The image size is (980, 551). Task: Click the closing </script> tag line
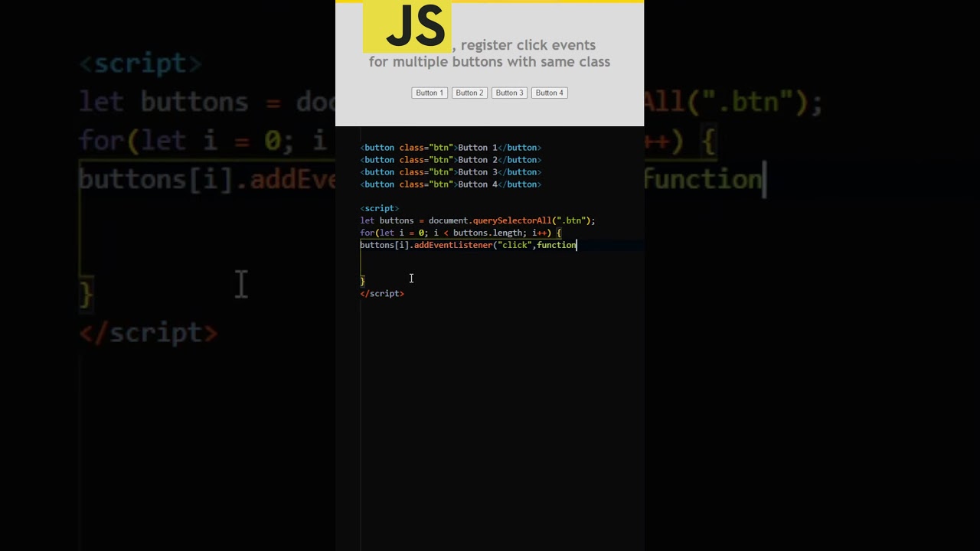click(382, 293)
